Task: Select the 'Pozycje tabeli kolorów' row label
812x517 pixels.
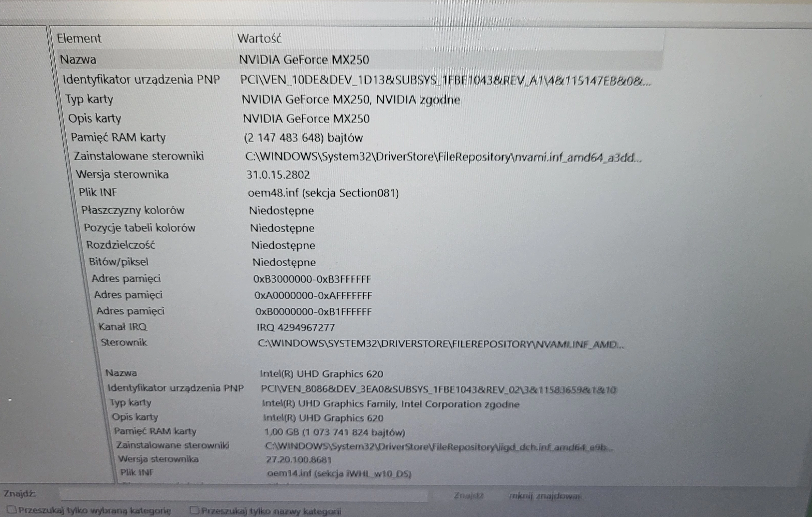Action: [x=140, y=228]
